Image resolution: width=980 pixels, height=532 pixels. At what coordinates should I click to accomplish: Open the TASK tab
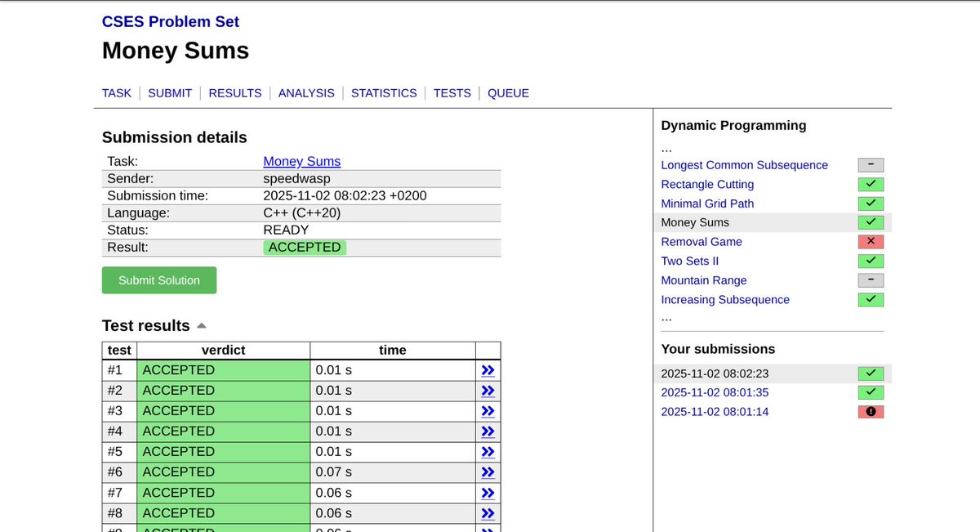click(117, 93)
